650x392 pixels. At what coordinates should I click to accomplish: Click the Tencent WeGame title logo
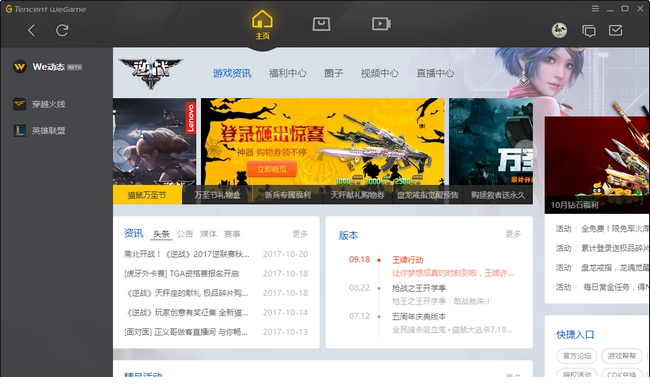point(46,9)
